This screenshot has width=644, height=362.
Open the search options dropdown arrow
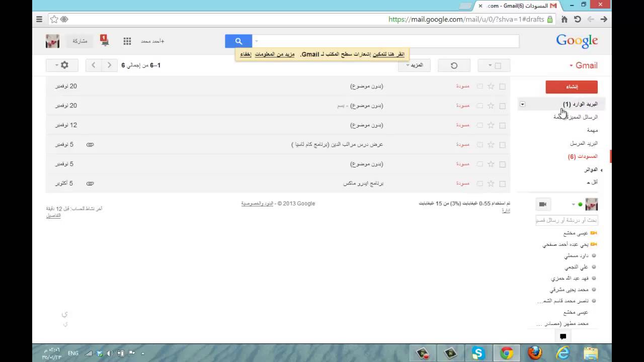[x=257, y=41]
